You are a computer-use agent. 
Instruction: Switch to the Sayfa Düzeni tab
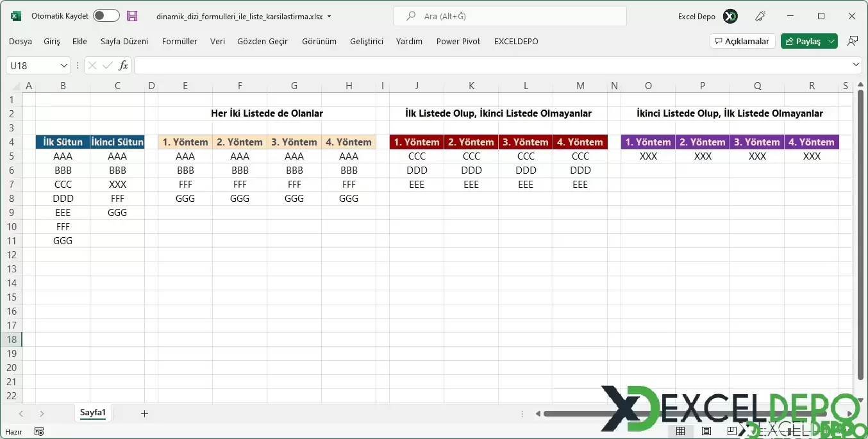coord(124,41)
